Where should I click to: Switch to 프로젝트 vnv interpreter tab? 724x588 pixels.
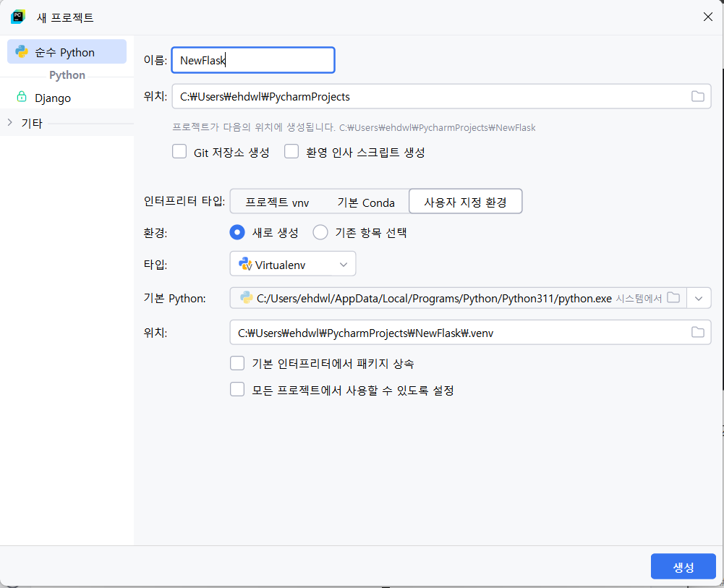click(x=277, y=203)
